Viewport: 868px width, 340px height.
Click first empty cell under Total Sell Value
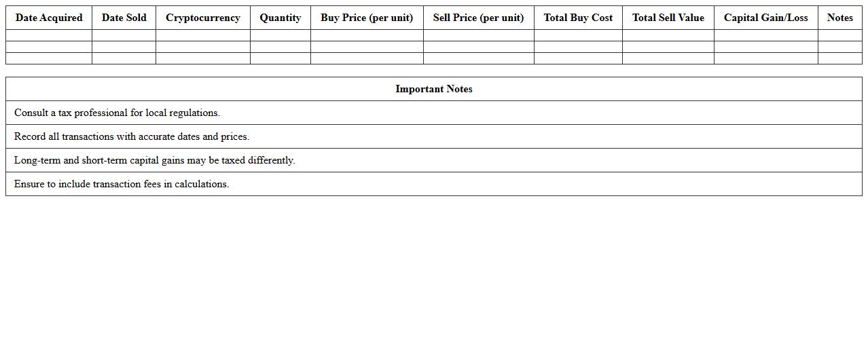pyautogui.click(x=668, y=35)
